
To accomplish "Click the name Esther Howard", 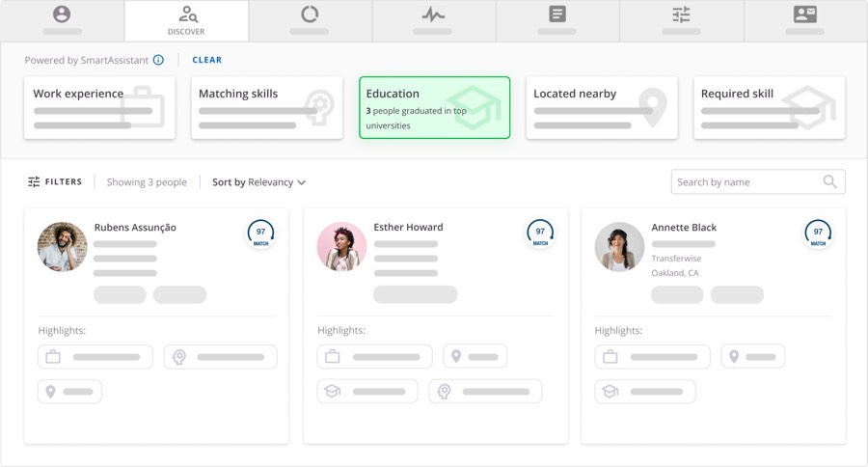I will coord(408,227).
